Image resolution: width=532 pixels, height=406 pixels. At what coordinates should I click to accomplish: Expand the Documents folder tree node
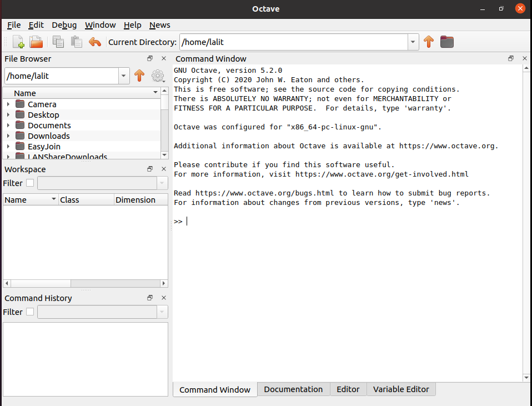click(8, 126)
